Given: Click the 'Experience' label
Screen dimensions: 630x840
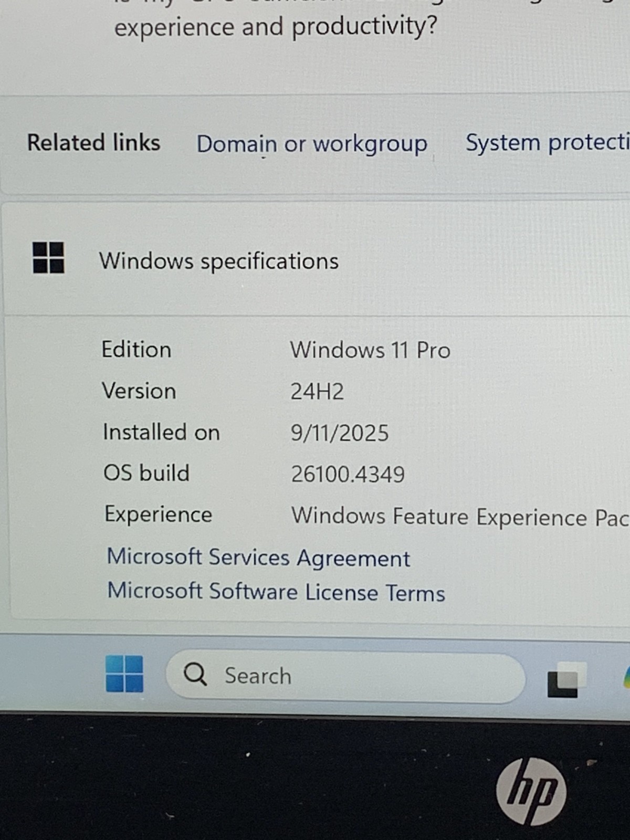Looking at the screenshot, I should click(159, 515).
